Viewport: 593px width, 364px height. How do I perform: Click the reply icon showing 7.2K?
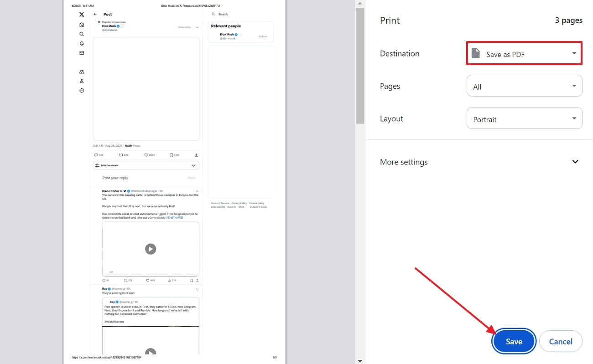96,155
